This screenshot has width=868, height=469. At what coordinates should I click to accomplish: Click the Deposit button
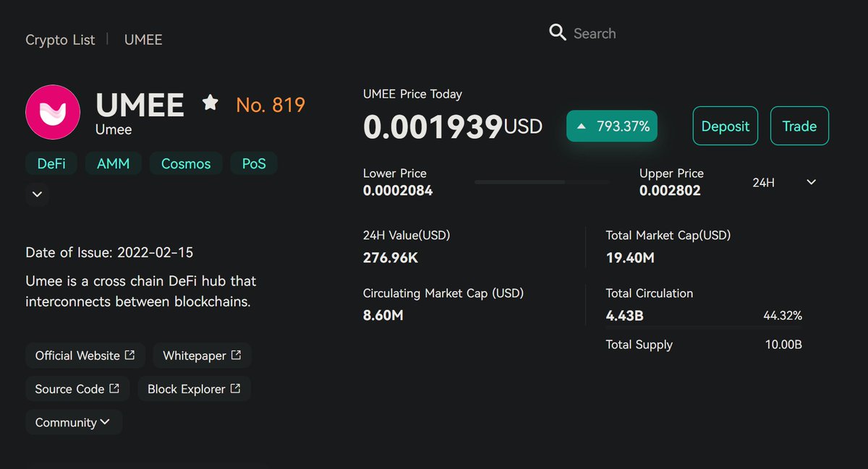[x=726, y=126]
